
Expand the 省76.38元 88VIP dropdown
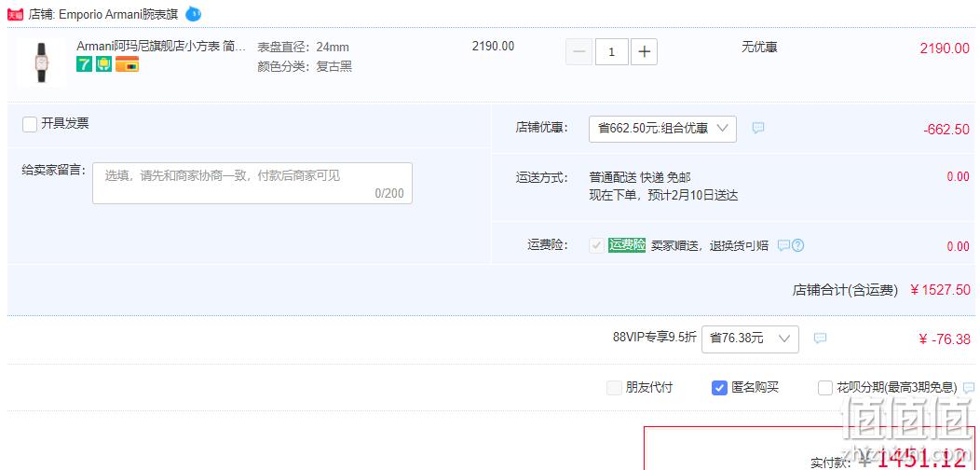click(x=750, y=339)
